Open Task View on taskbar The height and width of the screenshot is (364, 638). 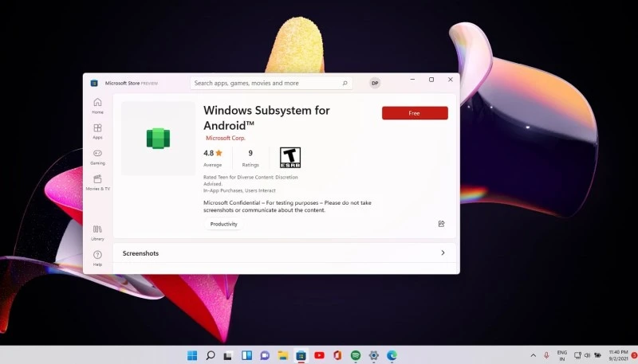[x=228, y=355]
